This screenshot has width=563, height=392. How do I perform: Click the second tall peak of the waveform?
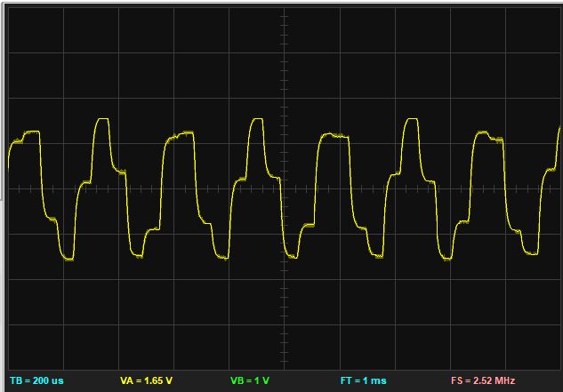[257, 119]
